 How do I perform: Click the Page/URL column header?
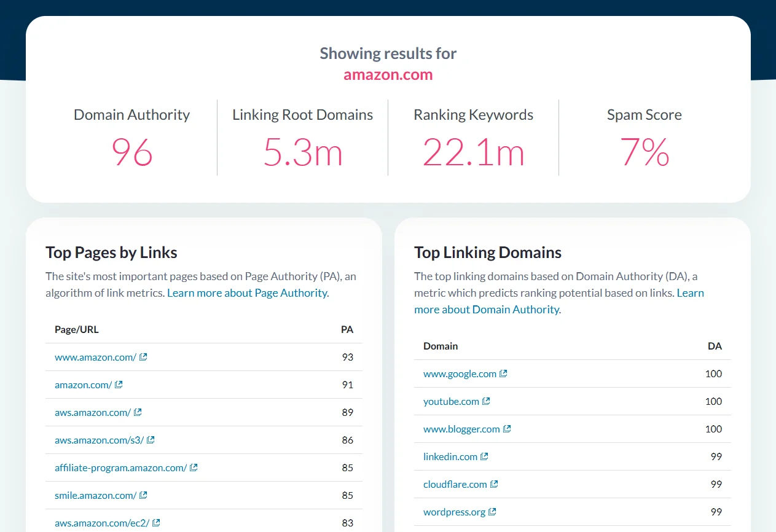coord(77,329)
